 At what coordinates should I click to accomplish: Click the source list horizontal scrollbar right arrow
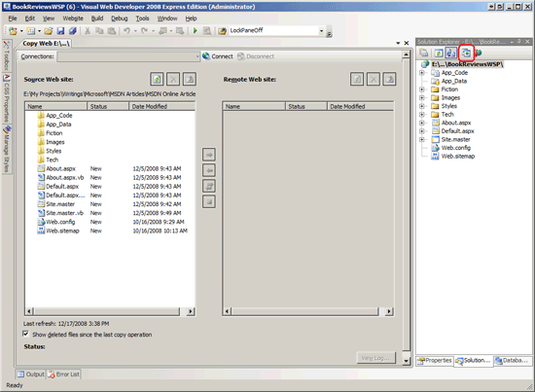pyautogui.click(x=191, y=311)
